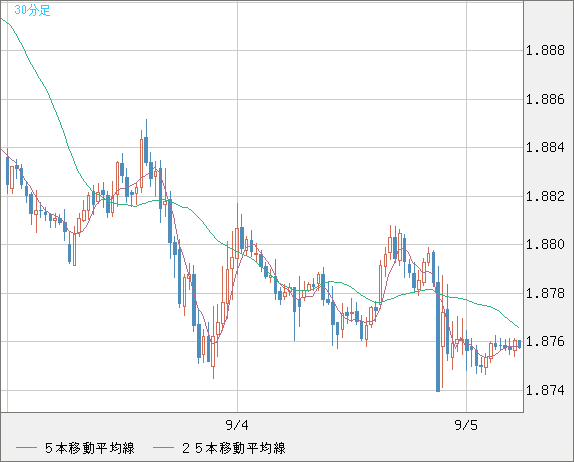Click the 1.882 price axis label
This screenshot has height=462, width=574.
(545, 196)
